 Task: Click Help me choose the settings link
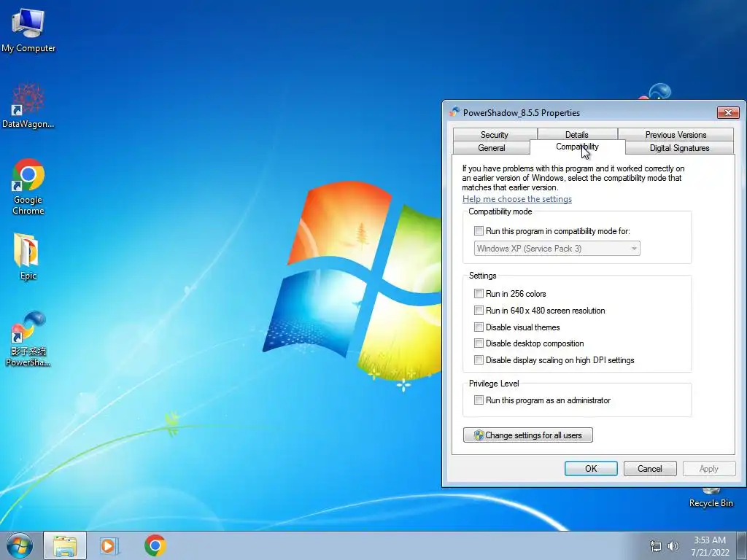pos(517,199)
